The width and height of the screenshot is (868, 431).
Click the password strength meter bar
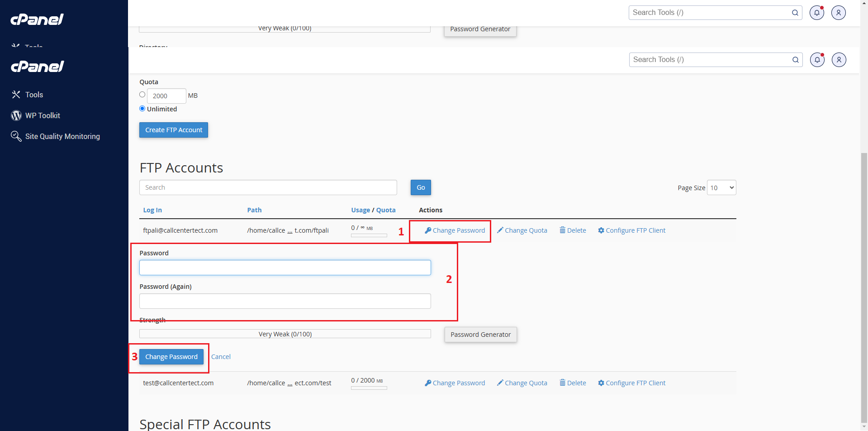click(x=285, y=334)
